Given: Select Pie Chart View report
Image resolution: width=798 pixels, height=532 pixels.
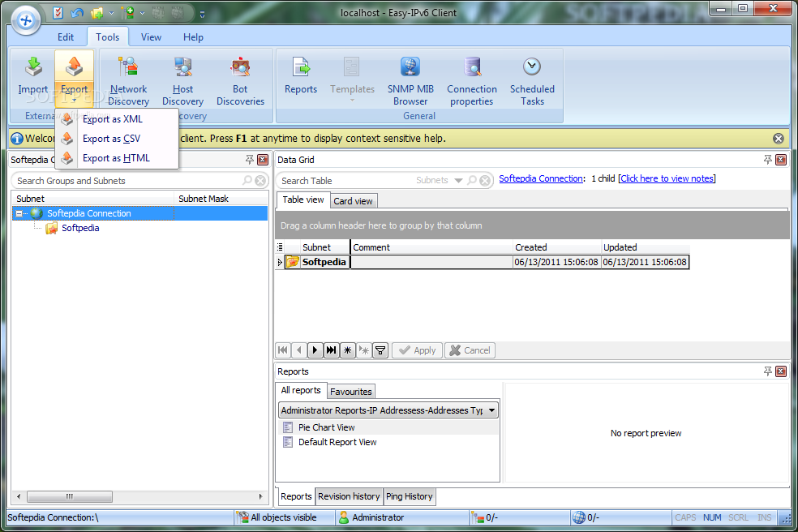Looking at the screenshot, I should [x=388, y=427].
